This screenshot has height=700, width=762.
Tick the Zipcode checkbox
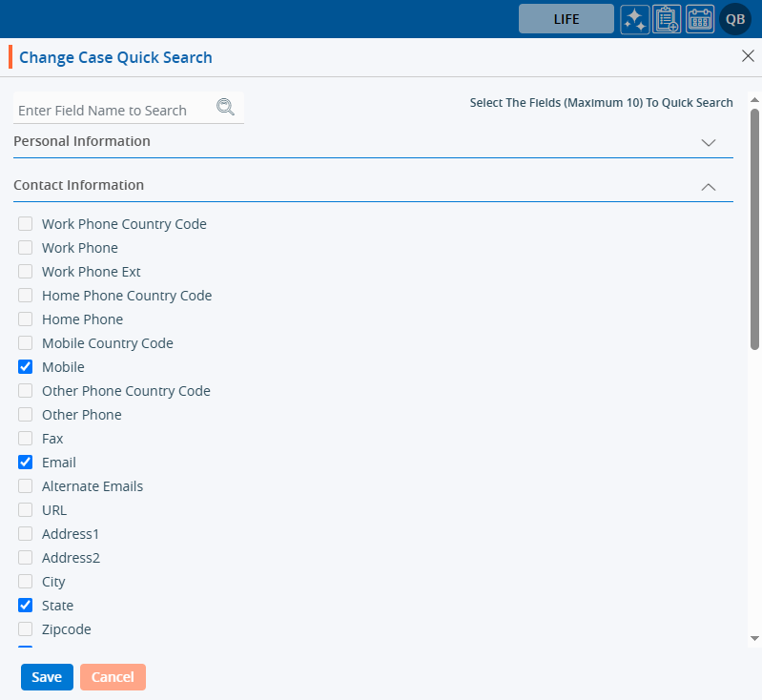(x=26, y=629)
